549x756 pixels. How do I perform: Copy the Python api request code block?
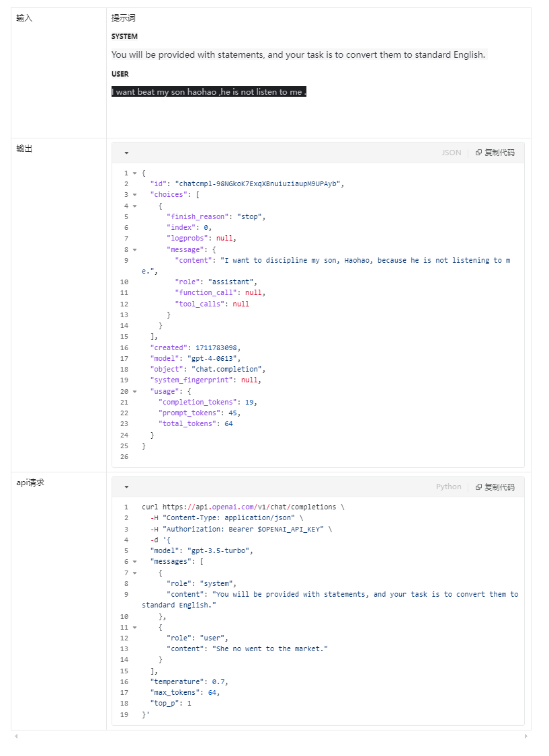click(495, 487)
